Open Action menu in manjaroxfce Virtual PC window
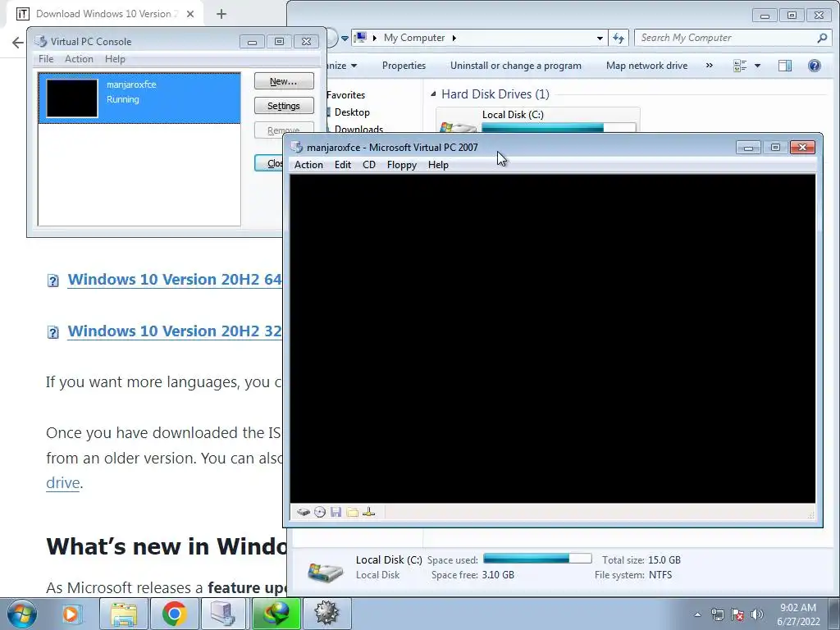This screenshot has width=840, height=630. (x=308, y=165)
